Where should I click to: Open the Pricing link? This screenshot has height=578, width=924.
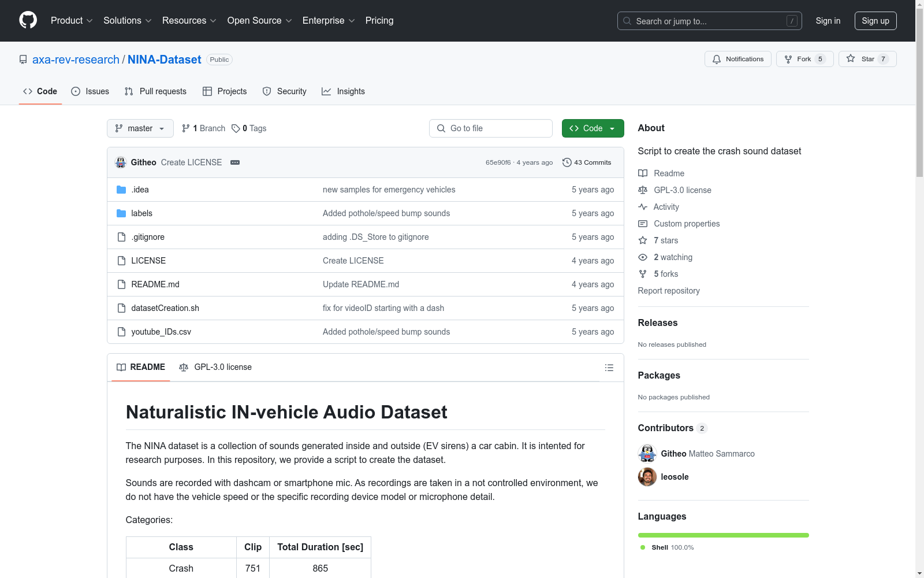[x=379, y=21]
